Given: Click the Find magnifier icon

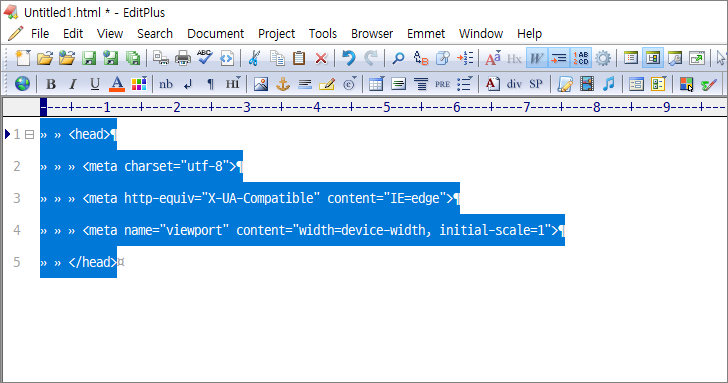Looking at the screenshot, I should point(398,58).
